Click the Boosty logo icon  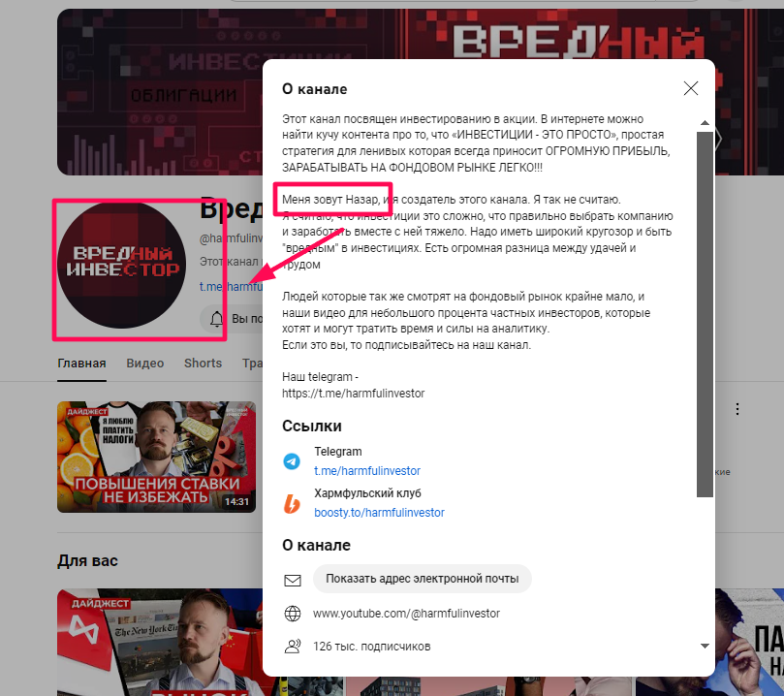coord(292,503)
